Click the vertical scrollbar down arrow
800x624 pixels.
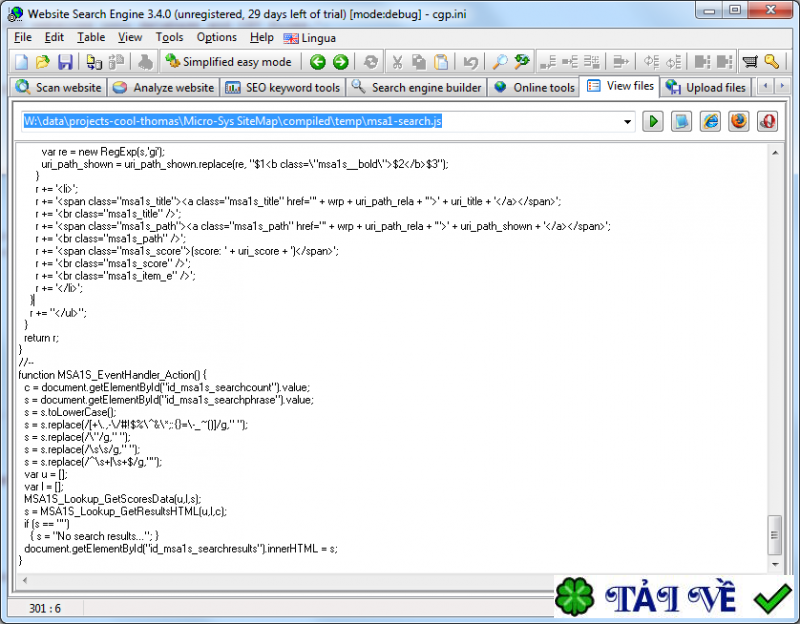(774, 564)
